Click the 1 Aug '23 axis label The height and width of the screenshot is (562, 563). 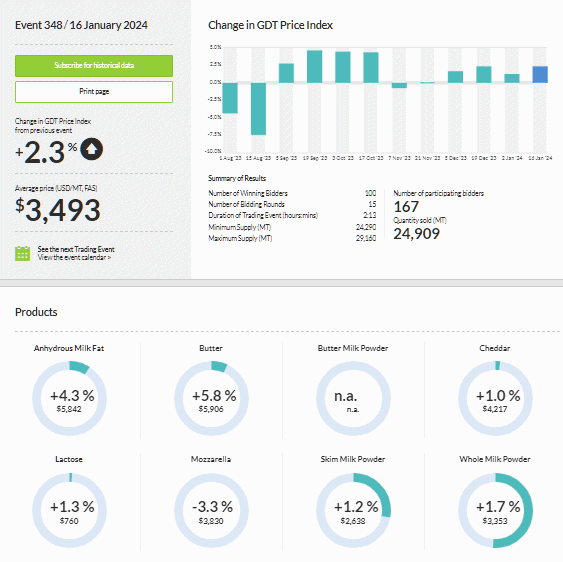[x=230, y=158]
